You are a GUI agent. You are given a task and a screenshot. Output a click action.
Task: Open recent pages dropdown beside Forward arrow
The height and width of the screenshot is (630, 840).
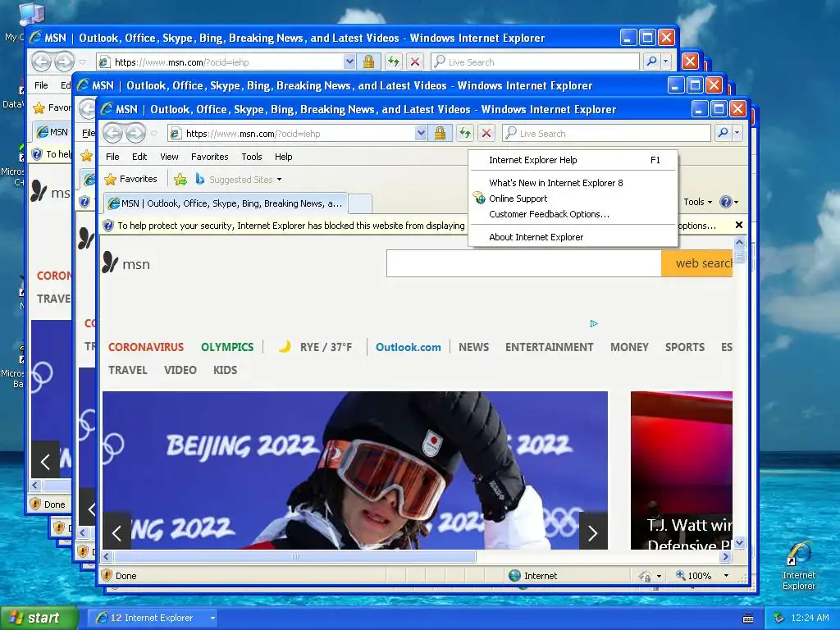153,134
